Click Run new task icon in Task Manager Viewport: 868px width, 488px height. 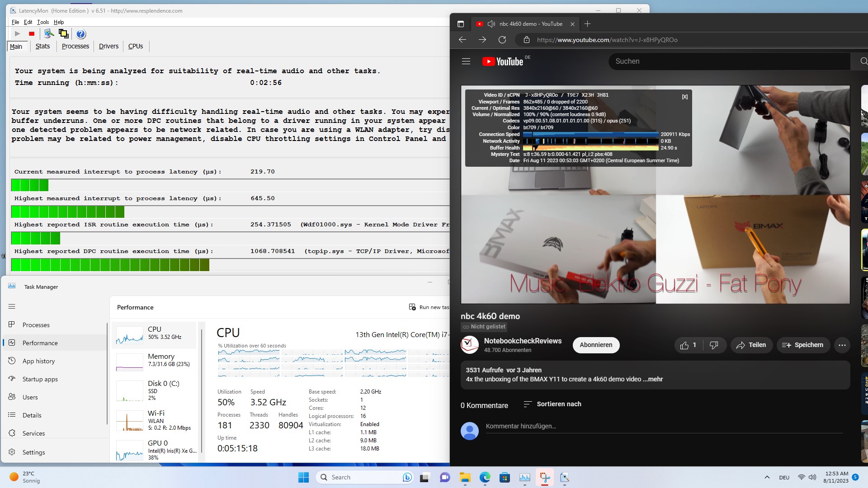[412, 307]
